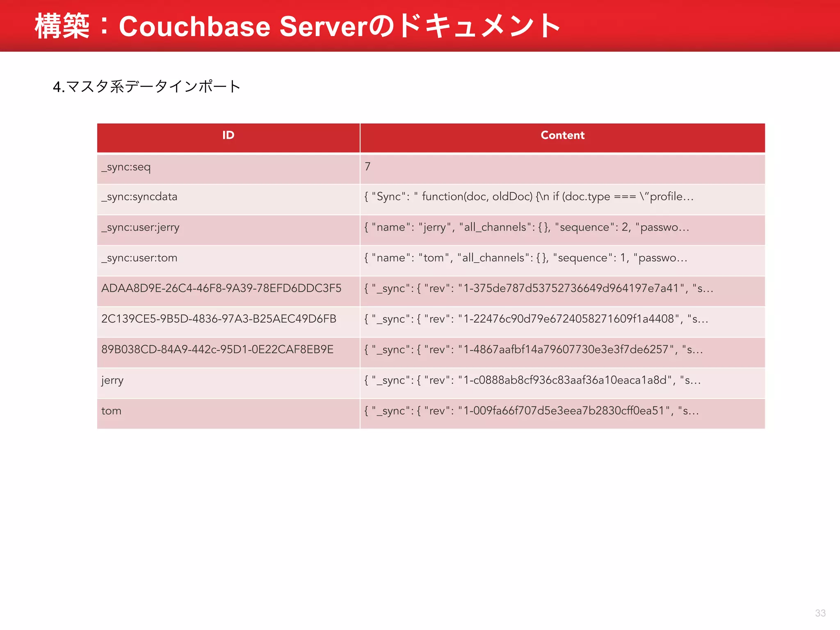Click the slide title 構築：Couchbase Serverのドキュメント
840x630 pixels.
point(298,26)
